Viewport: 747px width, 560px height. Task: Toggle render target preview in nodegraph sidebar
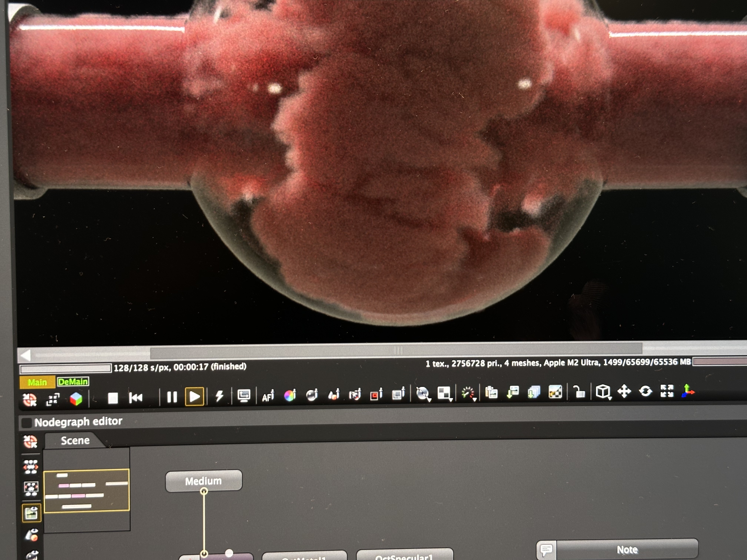pos(31,513)
